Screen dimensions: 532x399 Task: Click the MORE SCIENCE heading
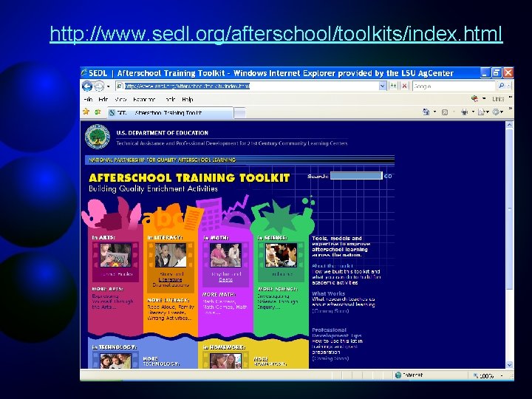click(278, 289)
